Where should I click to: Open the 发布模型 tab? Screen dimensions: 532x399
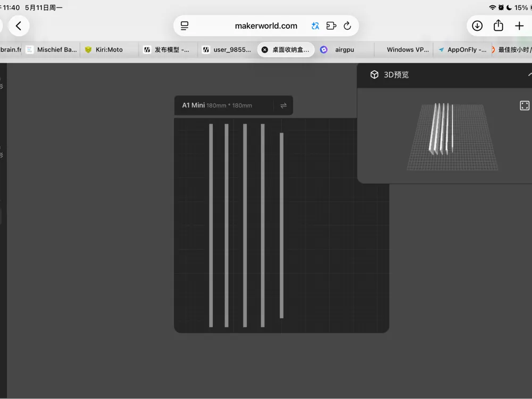tap(168, 49)
